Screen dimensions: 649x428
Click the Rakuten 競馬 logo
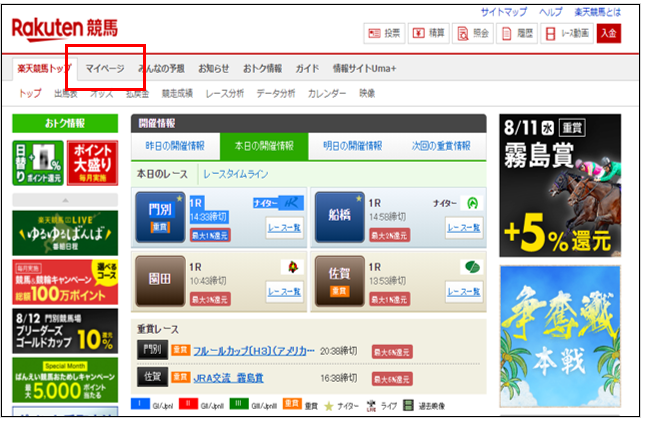65,30
